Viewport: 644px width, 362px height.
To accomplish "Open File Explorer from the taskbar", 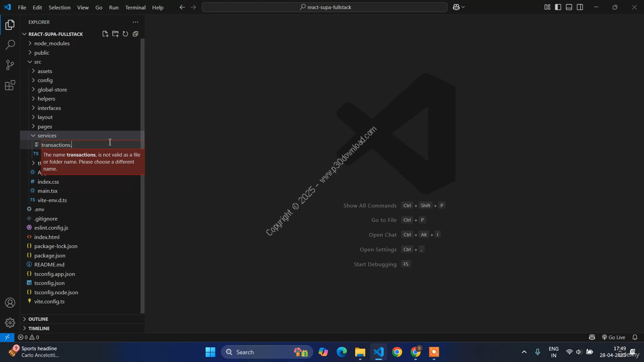I will click(x=360, y=352).
